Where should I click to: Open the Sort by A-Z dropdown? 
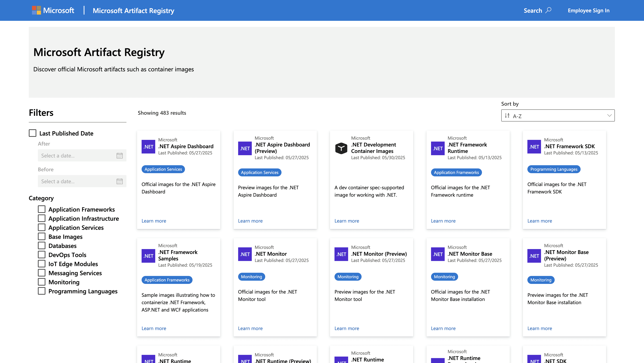click(558, 115)
